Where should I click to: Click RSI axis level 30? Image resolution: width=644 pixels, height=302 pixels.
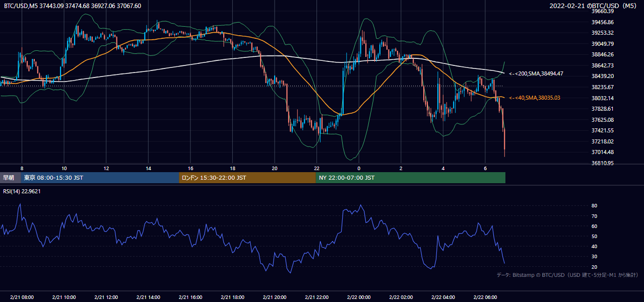[594, 257]
